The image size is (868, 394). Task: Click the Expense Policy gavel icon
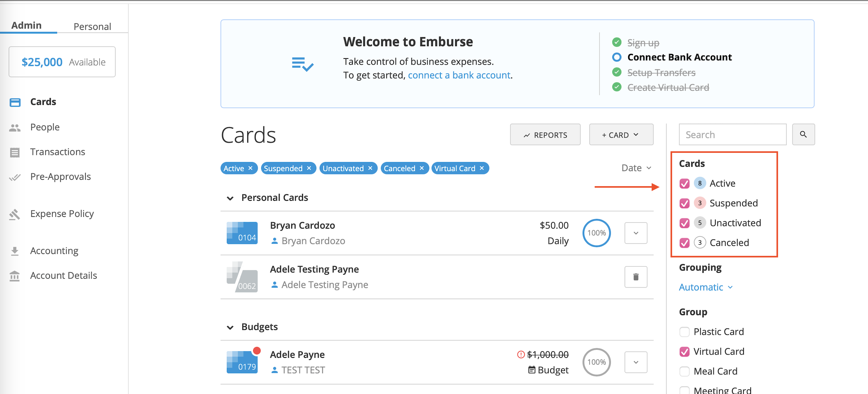15,214
